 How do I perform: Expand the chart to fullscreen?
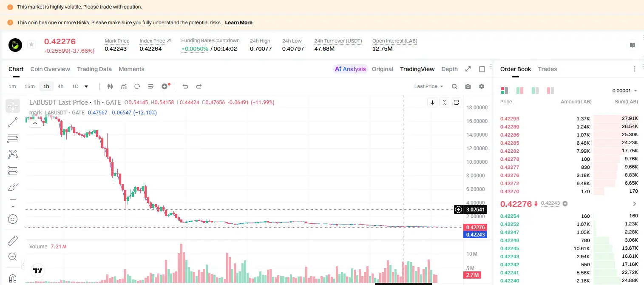(x=468, y=69)
